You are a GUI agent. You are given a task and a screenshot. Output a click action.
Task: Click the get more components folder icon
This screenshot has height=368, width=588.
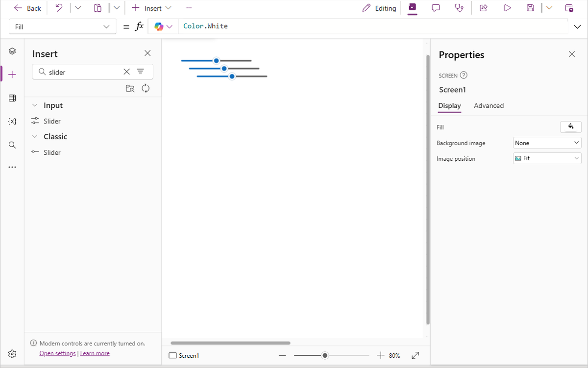130,89
